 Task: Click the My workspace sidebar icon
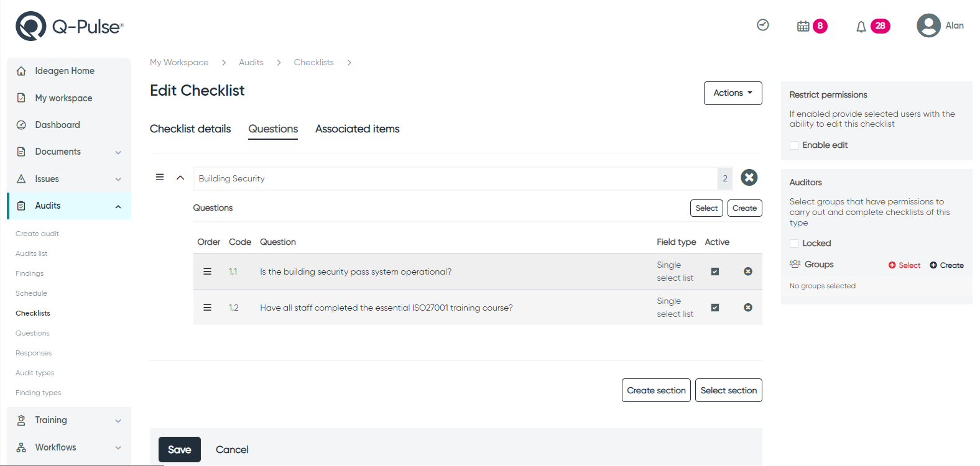(x=21, y=98)
